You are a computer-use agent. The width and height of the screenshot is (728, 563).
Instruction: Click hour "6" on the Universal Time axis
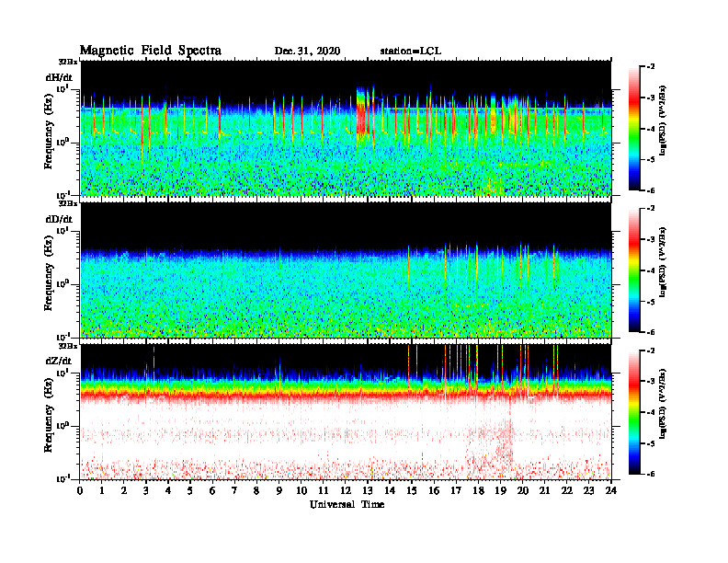212,490
